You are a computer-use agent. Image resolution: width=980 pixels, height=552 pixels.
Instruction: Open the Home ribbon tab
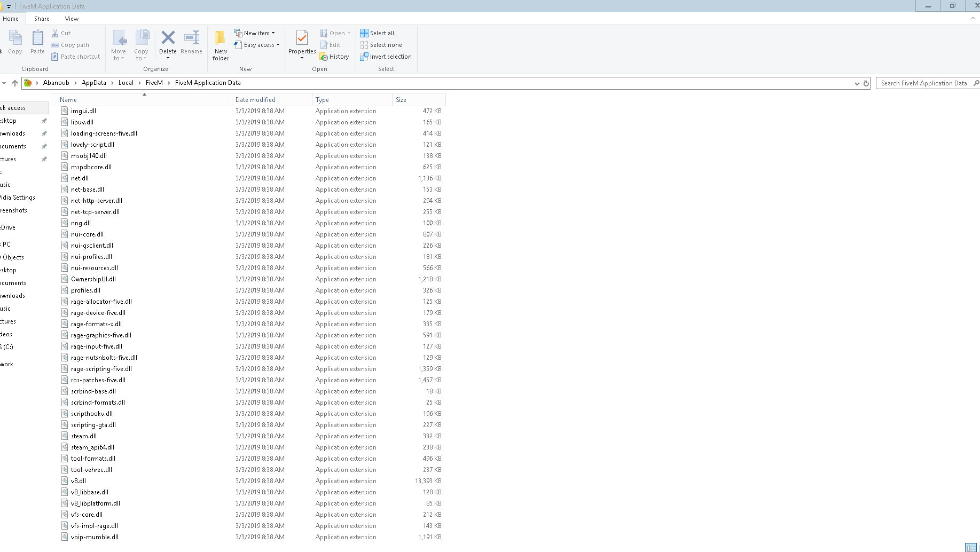(11, 19)
